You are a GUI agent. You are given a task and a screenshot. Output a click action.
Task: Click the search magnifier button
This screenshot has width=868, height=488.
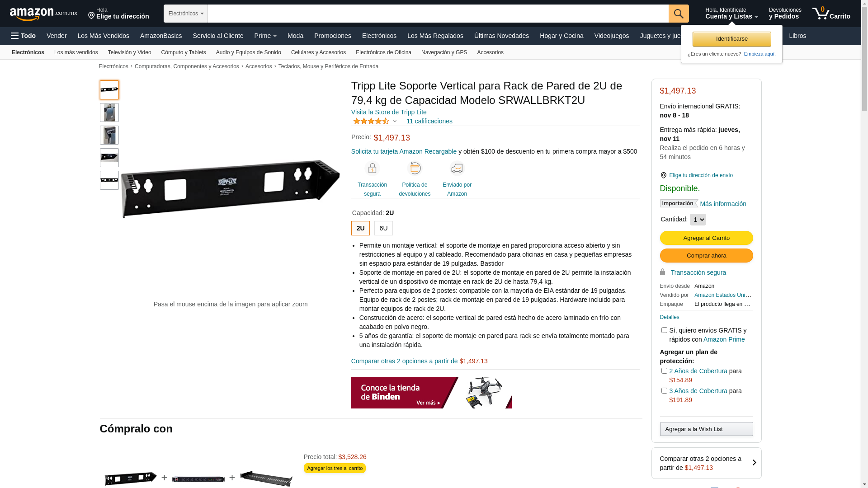tap(679, 14)
